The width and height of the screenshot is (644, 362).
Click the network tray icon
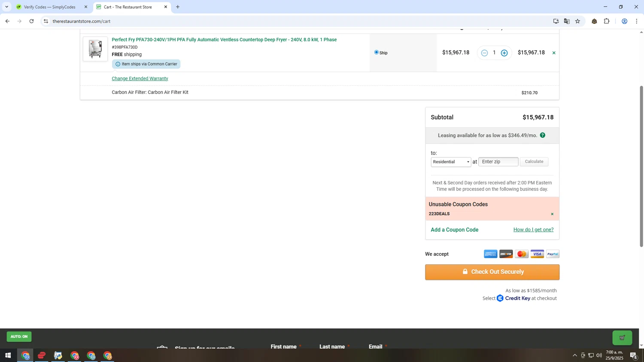coord(591,355)
